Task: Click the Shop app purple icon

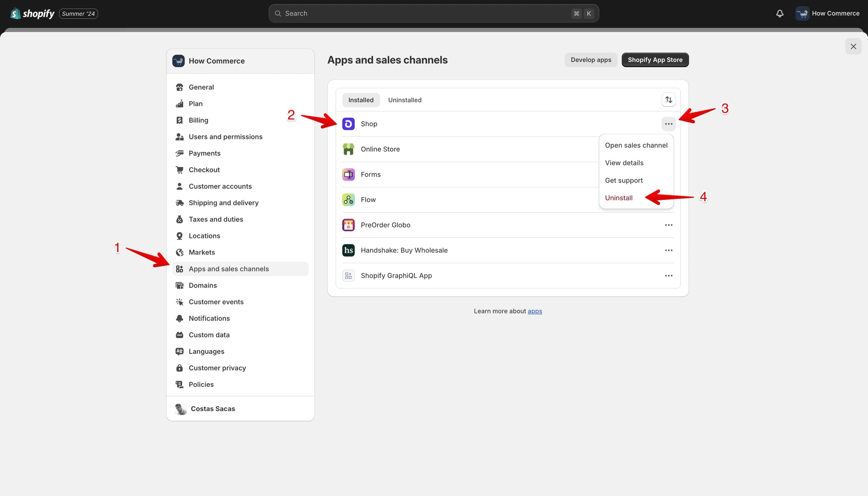Action: [x=348, y=124]
